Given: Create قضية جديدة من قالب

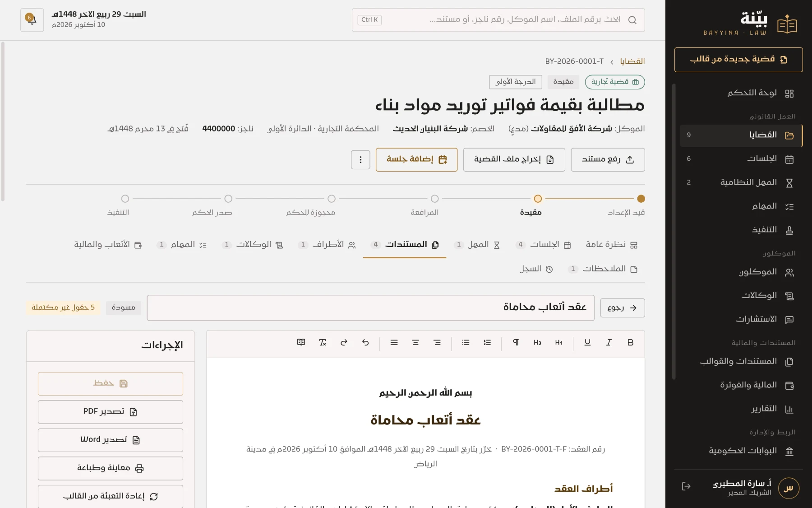Looking at the screenshot, I should coord(738,60).
